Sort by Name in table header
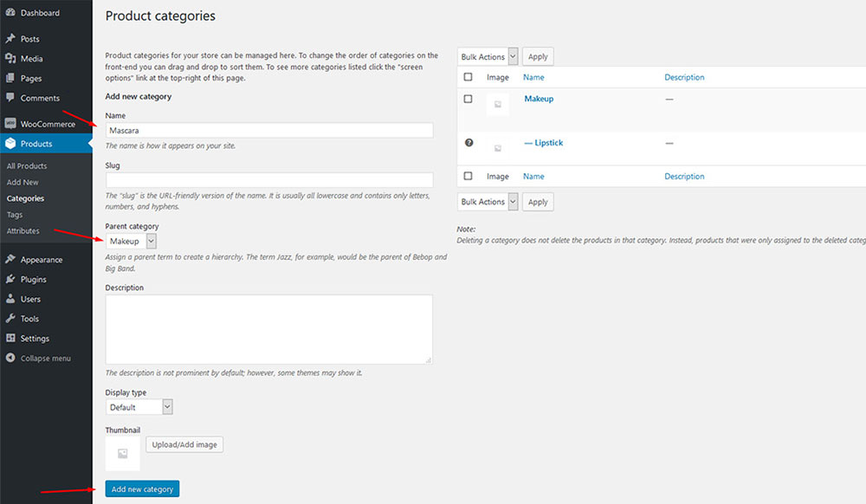The image size is (866, 504). click(533, 77)
